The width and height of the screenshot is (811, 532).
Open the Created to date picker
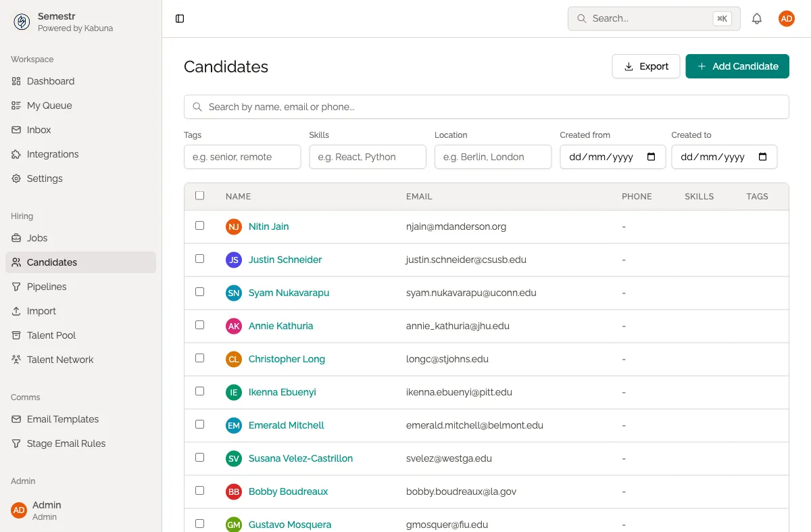pos(763,157)
